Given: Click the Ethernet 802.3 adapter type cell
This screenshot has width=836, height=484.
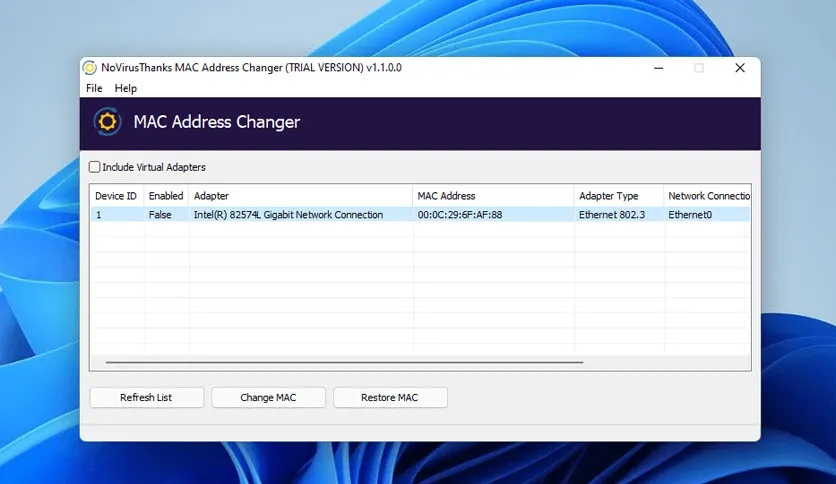Looking at the screenshot, I should [x=612, y=215].
